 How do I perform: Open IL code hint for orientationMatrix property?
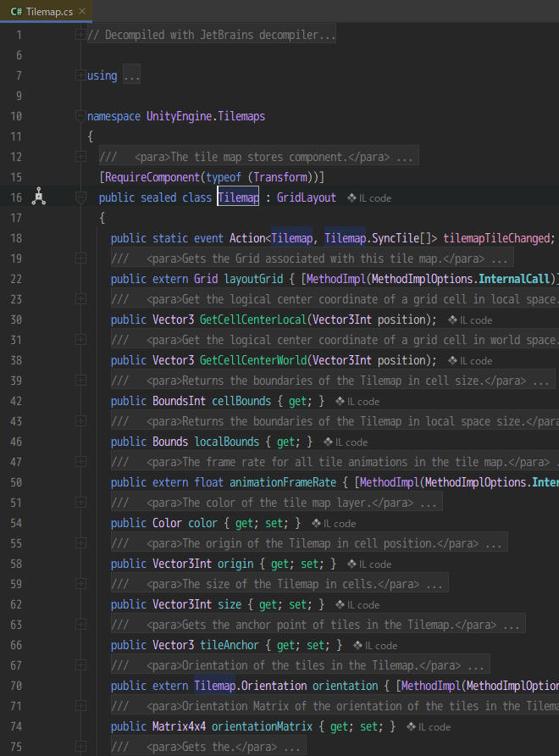tap(429, 727)
